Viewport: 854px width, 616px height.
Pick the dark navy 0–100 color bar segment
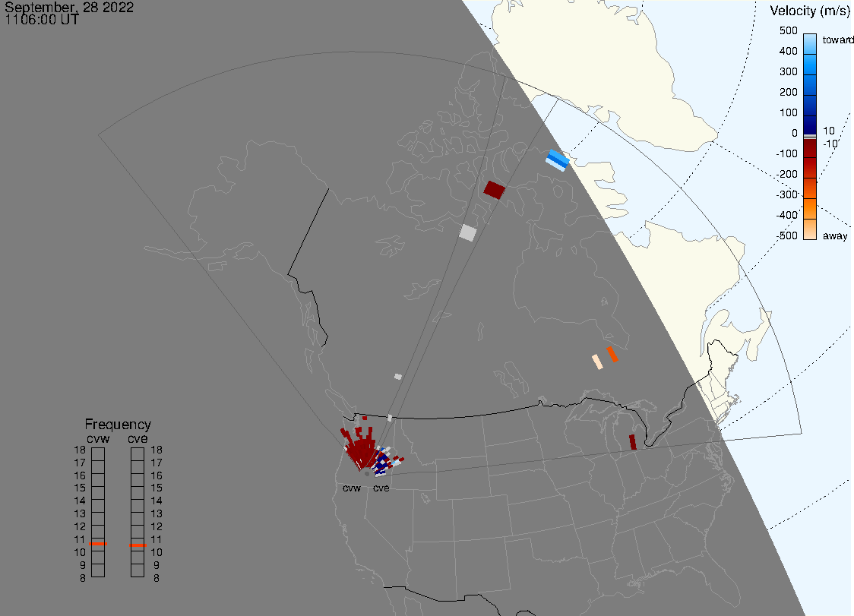(810, 124)
